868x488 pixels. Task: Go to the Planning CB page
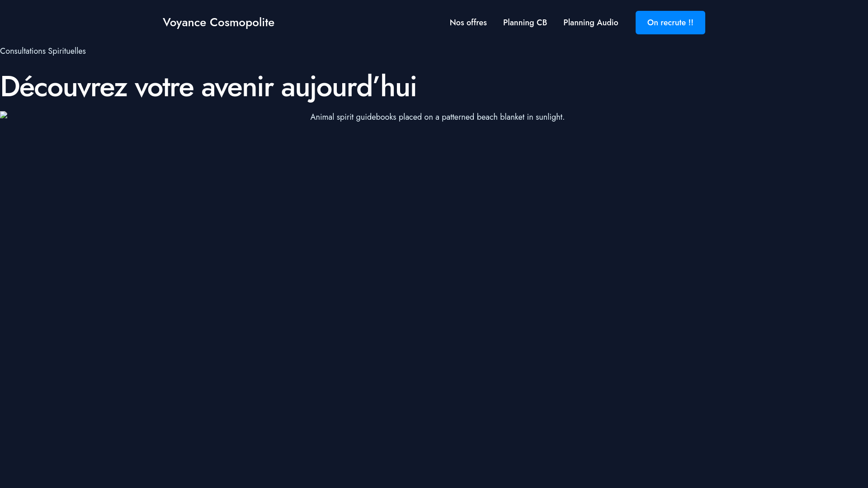pyautogui.click(x=525, y=23)
